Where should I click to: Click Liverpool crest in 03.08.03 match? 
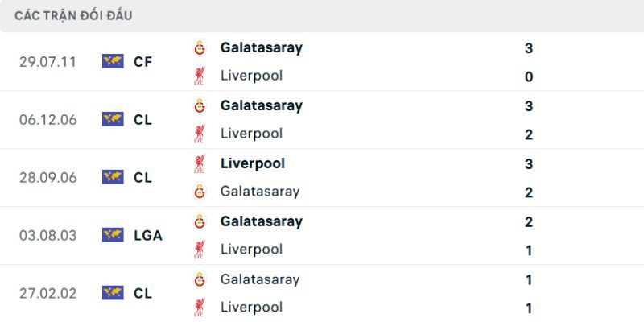(x=199, y=250)
